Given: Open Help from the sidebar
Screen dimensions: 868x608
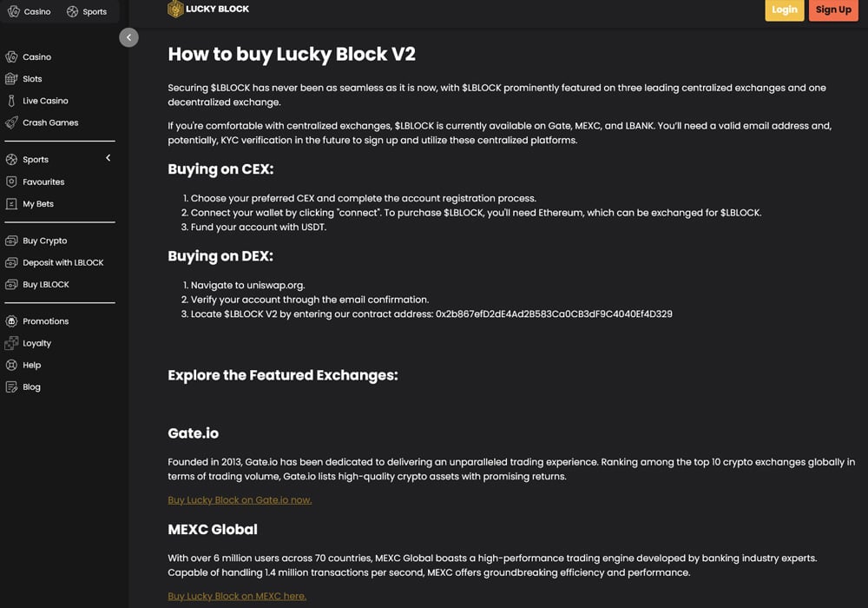Looking at the screenshot, I should coord(31,365).
